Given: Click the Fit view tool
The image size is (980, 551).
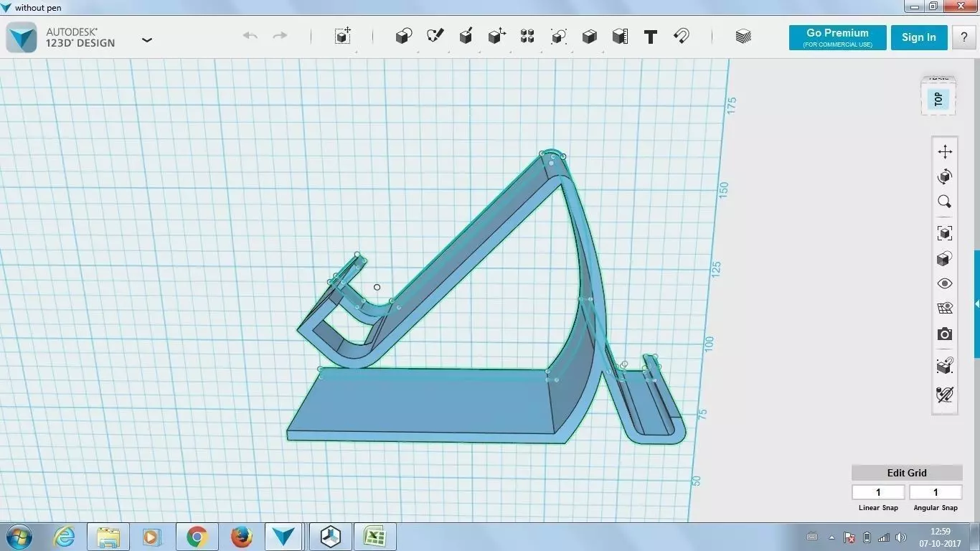Looking at the screenshot, I should [945, 233].
